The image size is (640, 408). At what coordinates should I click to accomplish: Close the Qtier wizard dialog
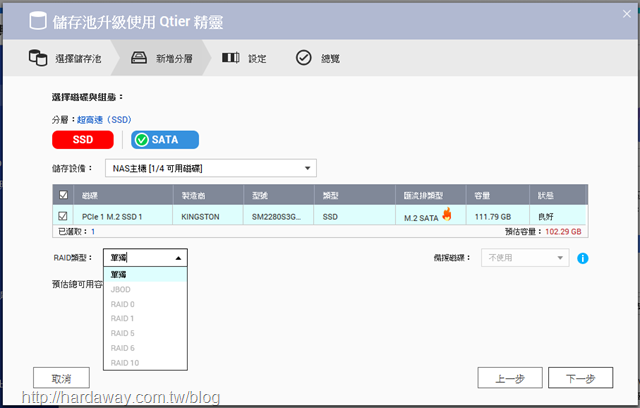627,14
